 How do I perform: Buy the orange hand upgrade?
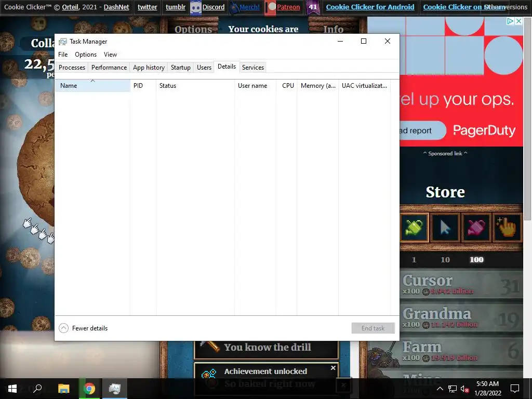click(507, 227)
